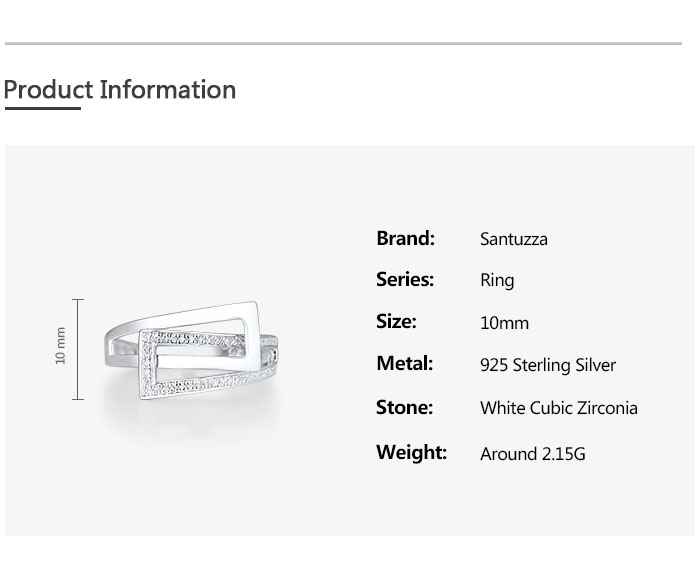The width and height of the screenshot is (700, 588).
Task: Click the vertical measurement bracket line
Action: pyautogui.click(x=78, y=349)
